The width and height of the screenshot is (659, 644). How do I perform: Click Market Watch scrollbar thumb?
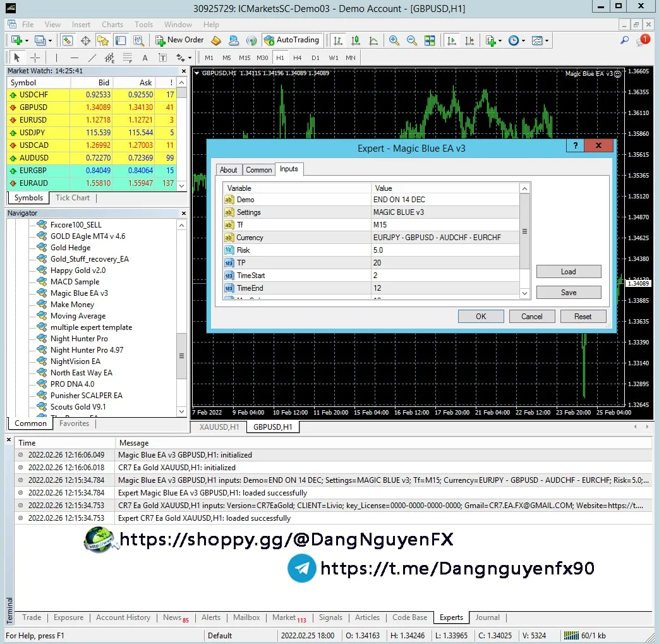[x=181, y=93]
